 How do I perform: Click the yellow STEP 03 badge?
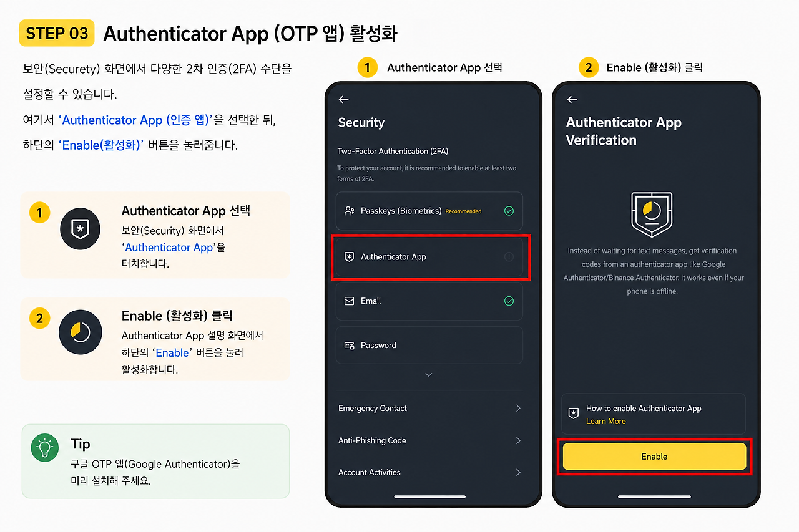pos(57,33)
